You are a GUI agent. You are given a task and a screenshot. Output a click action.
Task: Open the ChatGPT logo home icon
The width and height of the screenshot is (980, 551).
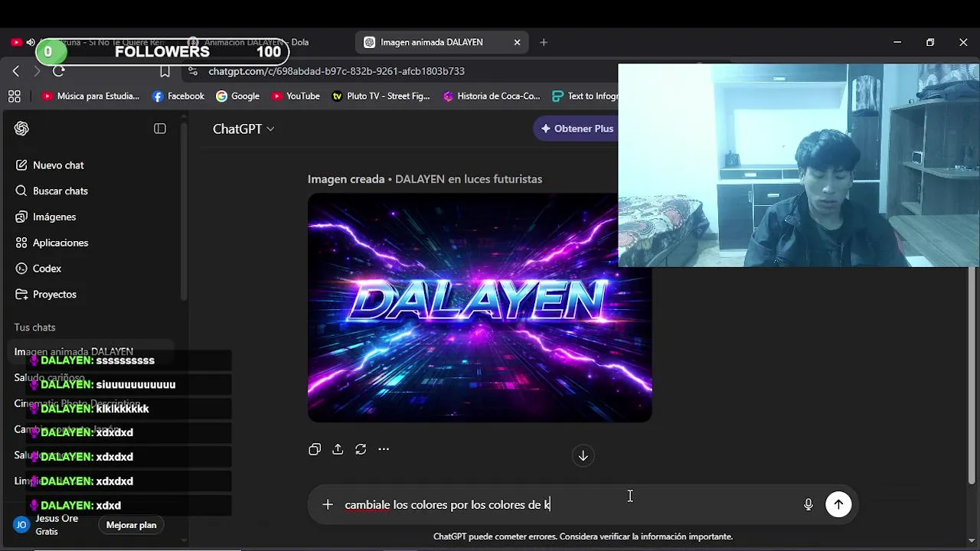[x=21, y=129]
